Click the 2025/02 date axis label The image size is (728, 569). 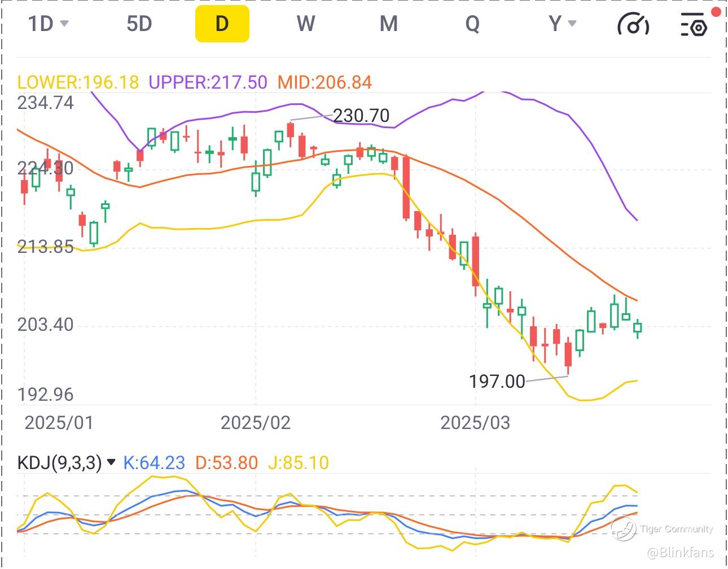tap(255, 422)
